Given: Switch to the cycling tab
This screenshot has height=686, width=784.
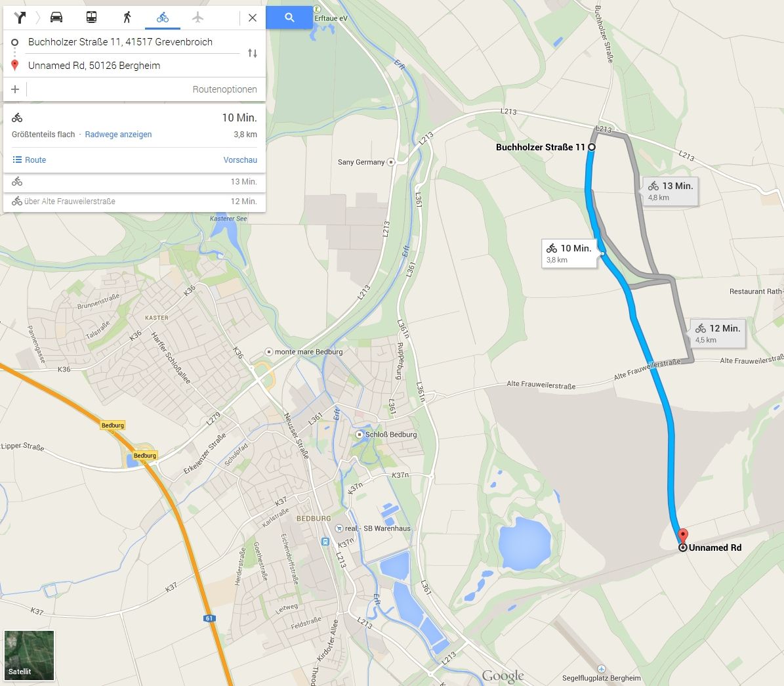Looking at the screenshot, I should 163,18.
